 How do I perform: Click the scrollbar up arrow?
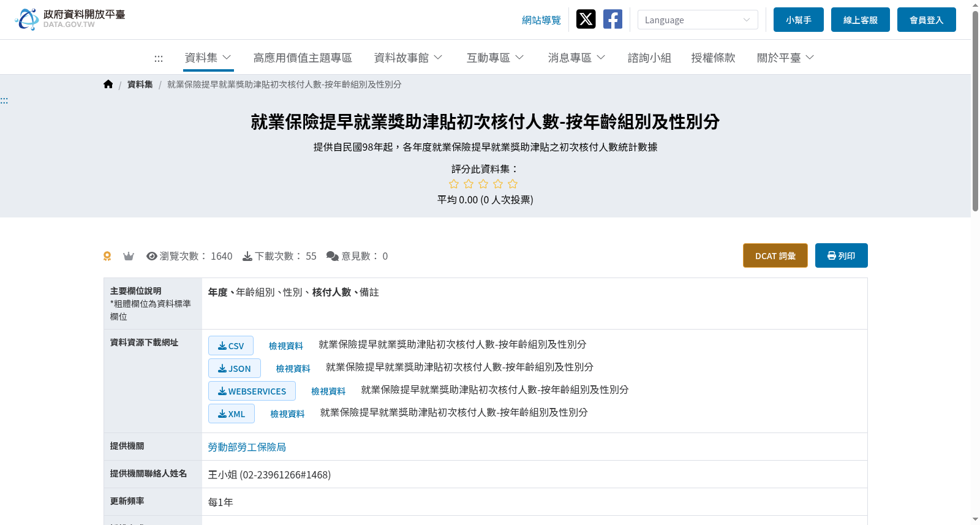[x=975, y=5]
